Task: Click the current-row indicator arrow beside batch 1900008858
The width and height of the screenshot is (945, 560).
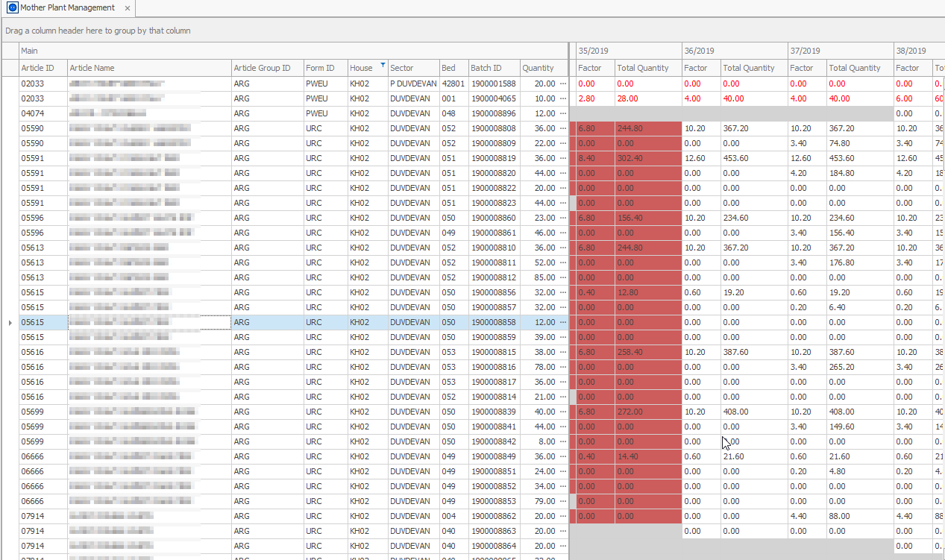Action: [x=10, y=322]
